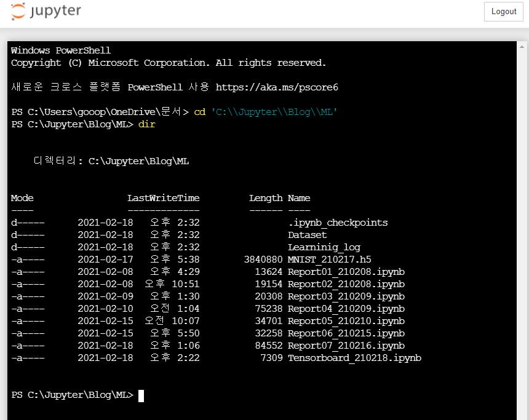Screen dimensions: 529x420
Task: Click the 20308 length value
Action: pyautogui.click(x=269, y=296)
